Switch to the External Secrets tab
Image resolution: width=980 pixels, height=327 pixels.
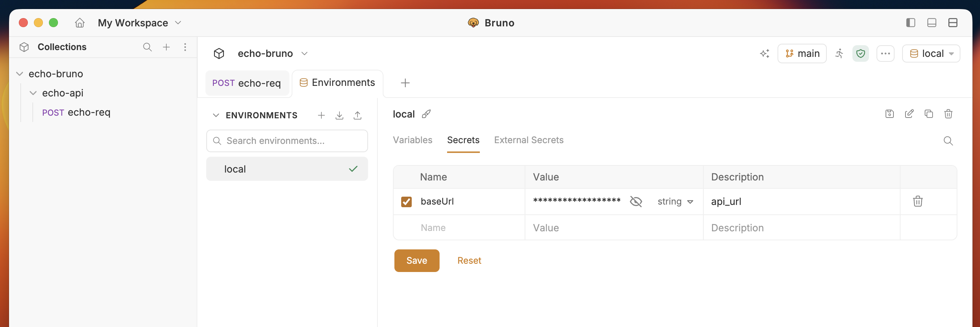[528, 140]
